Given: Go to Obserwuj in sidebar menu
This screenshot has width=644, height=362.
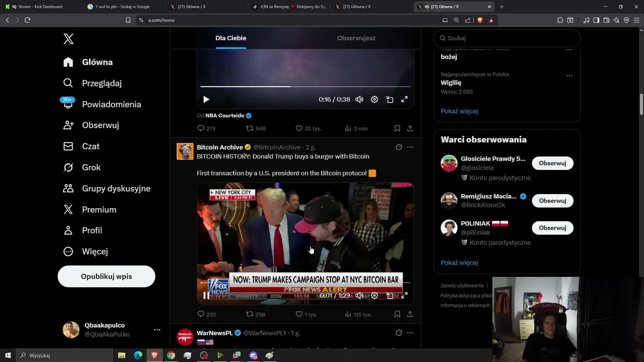Looking at the screenshot, I should (x=91, y=125).
